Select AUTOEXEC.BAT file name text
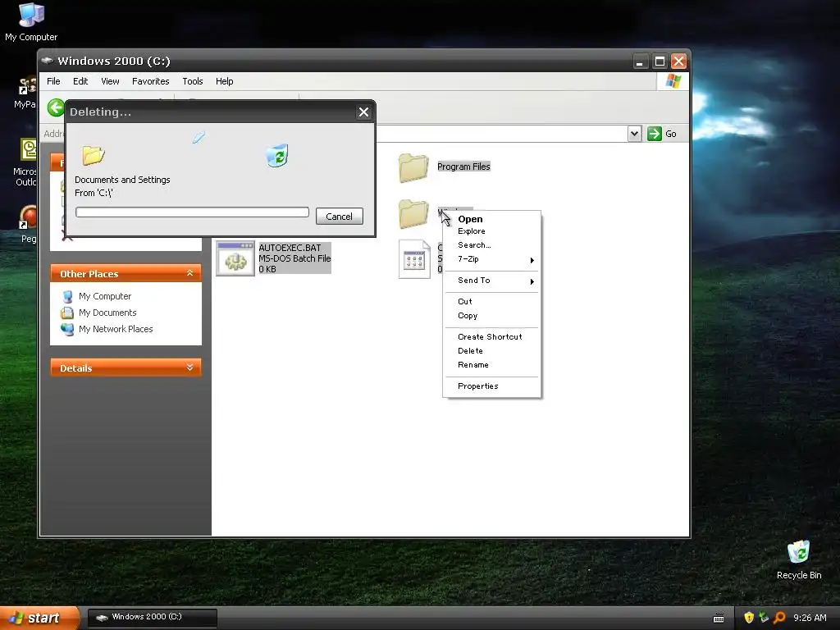 [290, 248]
